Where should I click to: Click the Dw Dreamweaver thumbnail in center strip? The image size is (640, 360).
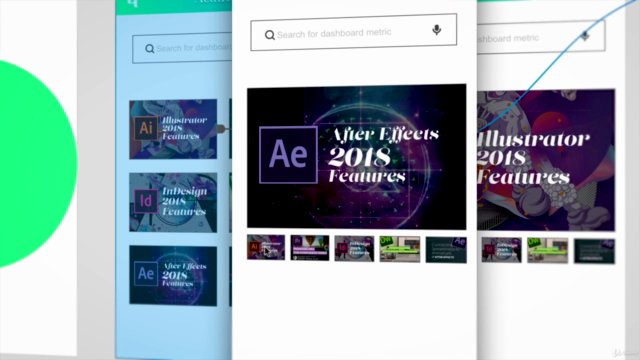(400, 249)
